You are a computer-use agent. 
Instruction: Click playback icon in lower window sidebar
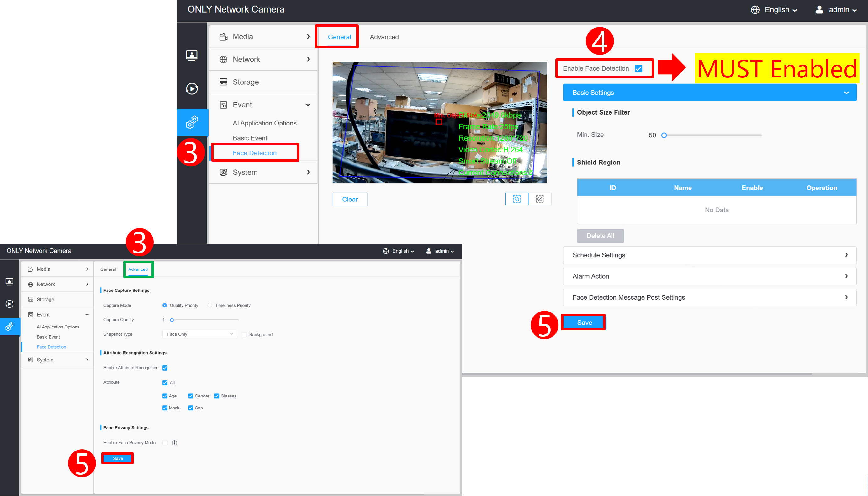pos(9,304)
